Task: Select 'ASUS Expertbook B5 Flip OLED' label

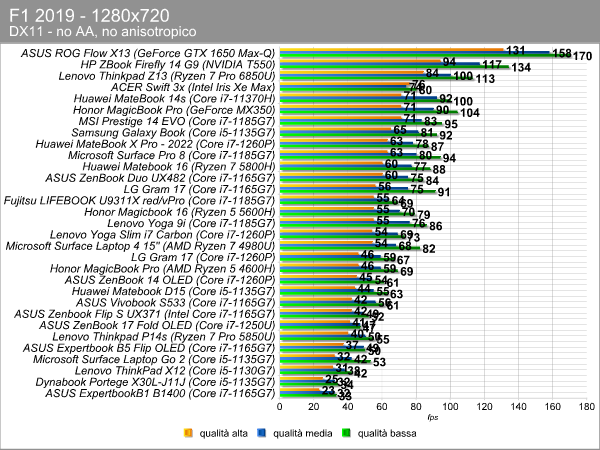Action: (149, 348)
